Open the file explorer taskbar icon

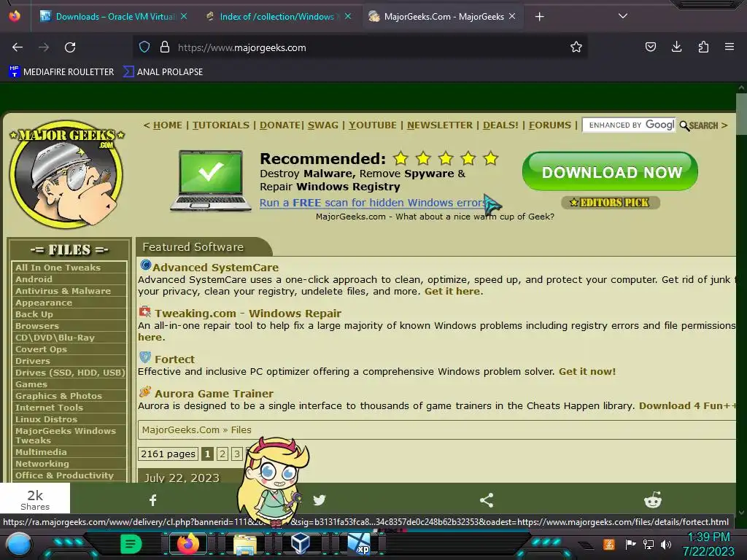point(245,544)
